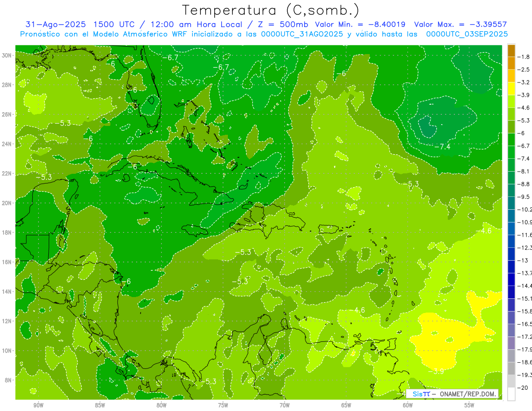Click the "-12.3" label in the color legend
This screenshot has width=532, height=411.
point(525,248)
